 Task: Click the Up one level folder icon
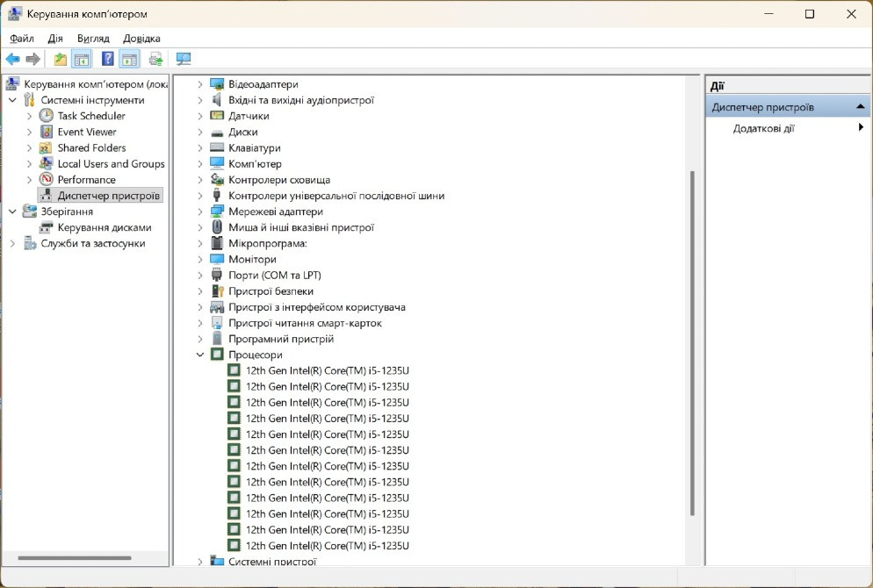point(60,59)
